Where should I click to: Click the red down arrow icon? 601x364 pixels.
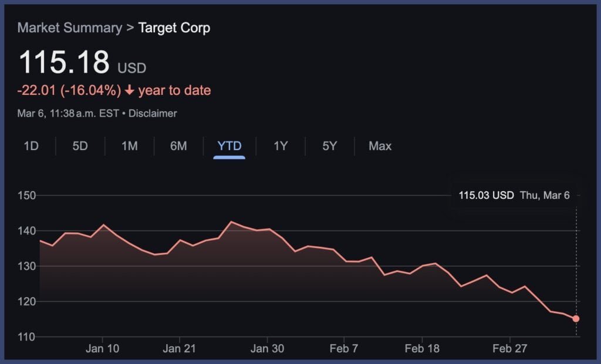pyautogui.click(x=130, y=91)
